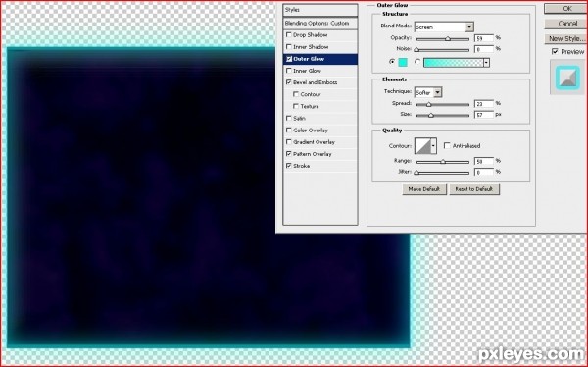Select the Color Overlay label
Image resolution: width=588 pixels, height=367 pixels.
(311, 131)
